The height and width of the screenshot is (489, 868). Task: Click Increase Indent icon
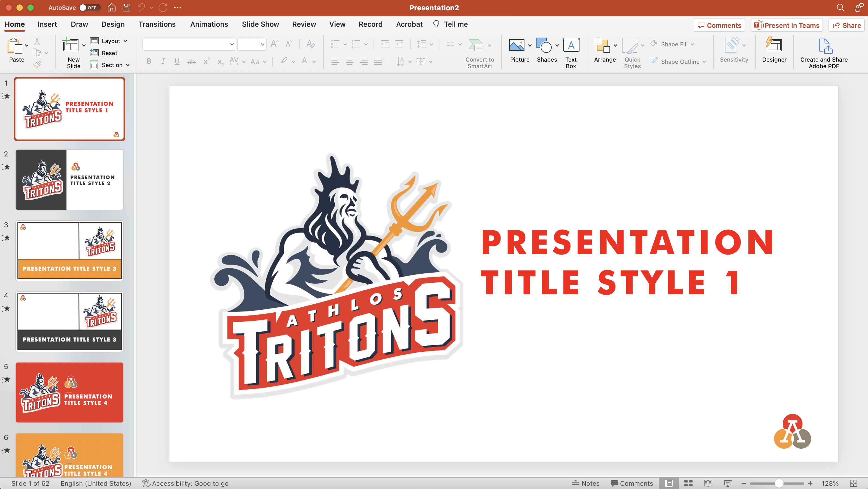(x=399, y=44)
